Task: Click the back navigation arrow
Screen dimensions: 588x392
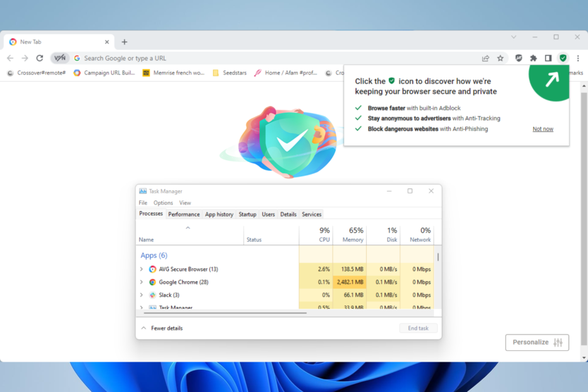Action: [9, 58]
